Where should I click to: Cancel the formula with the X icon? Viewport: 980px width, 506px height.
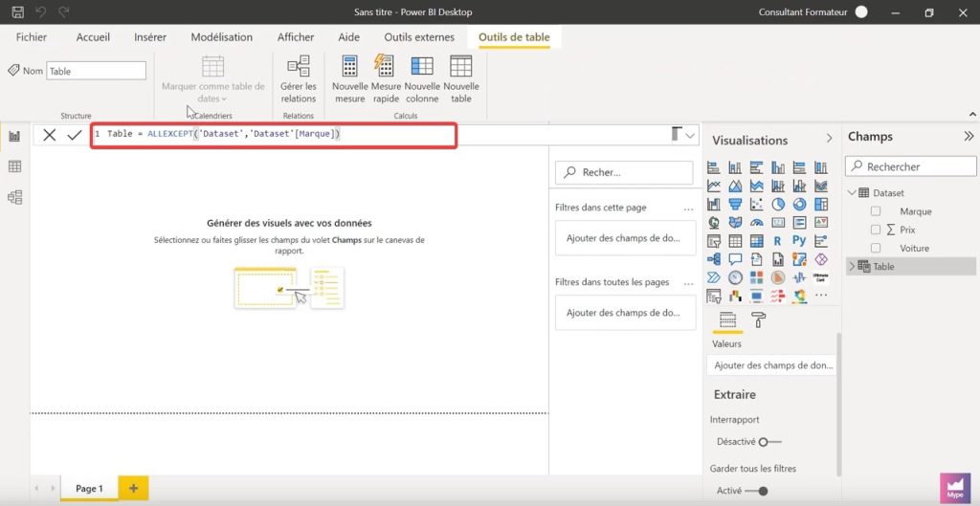[x=50, y=134]
